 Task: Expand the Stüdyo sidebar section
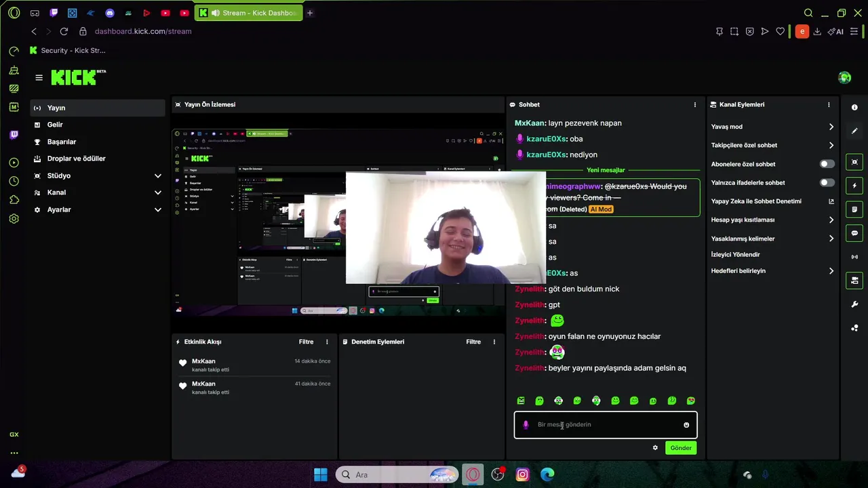point(98,176)
